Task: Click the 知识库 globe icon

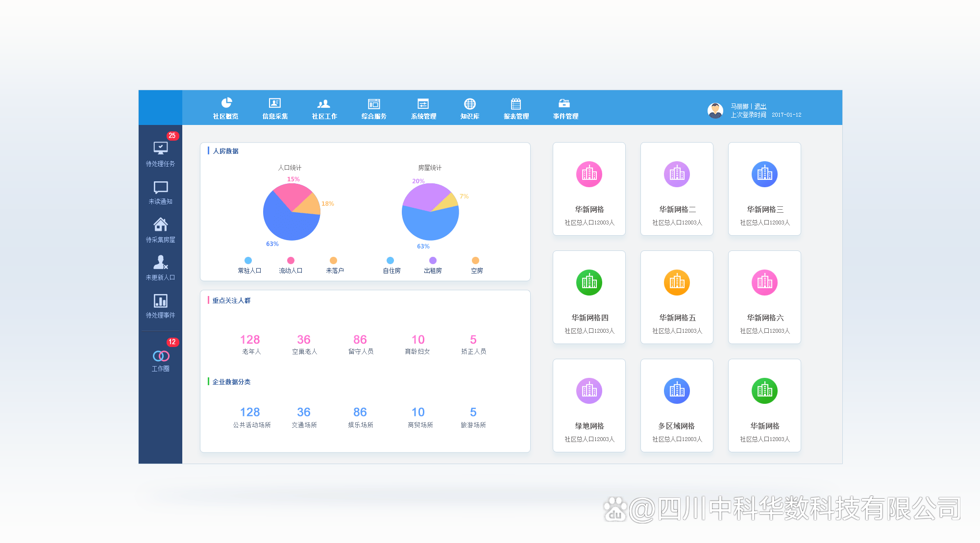Action: click(x=470, y=103)
